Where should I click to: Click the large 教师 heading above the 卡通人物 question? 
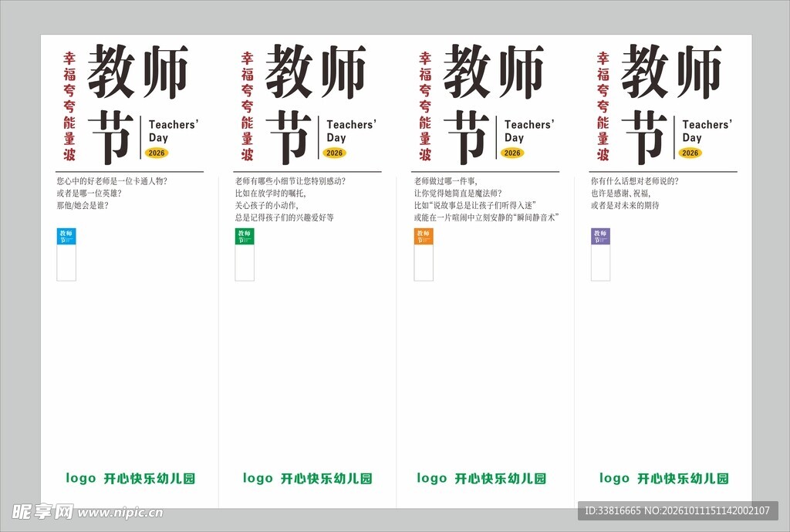point(138,72)
